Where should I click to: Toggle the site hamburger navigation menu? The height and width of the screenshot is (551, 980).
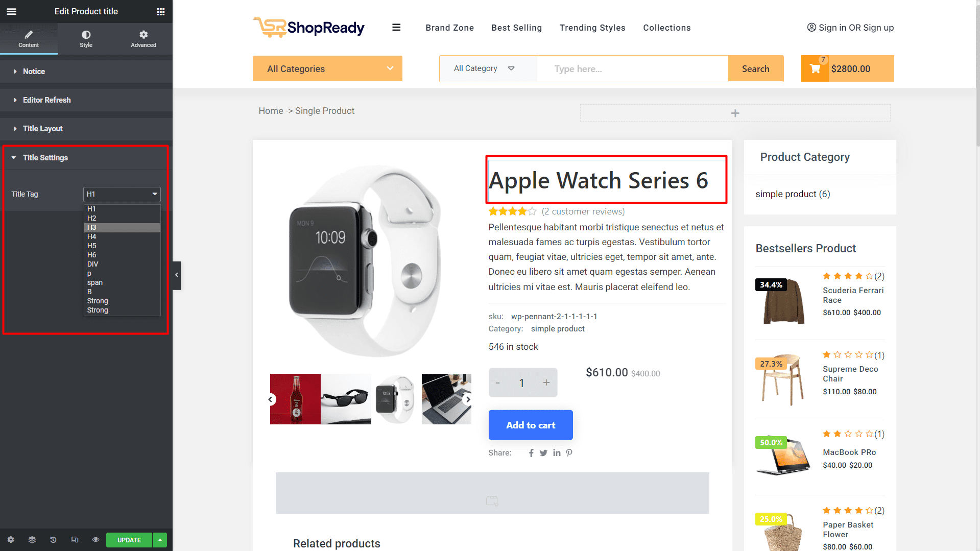(x=396, y=28)
